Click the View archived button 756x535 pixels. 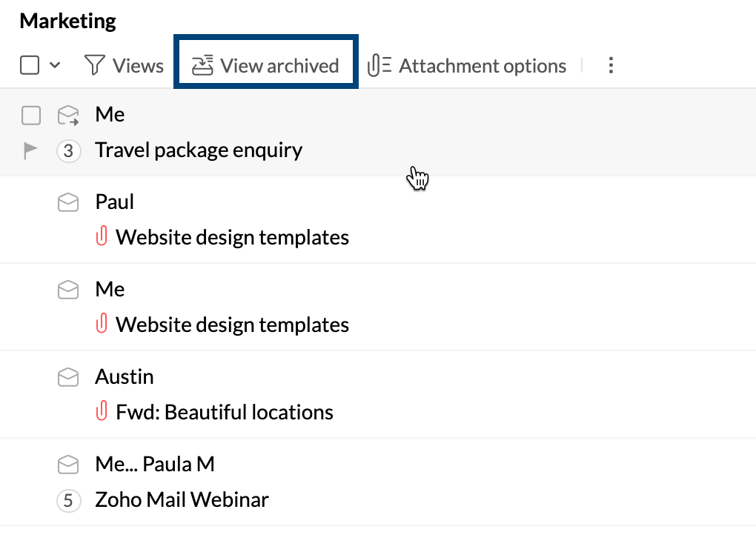tap(266, 66)
